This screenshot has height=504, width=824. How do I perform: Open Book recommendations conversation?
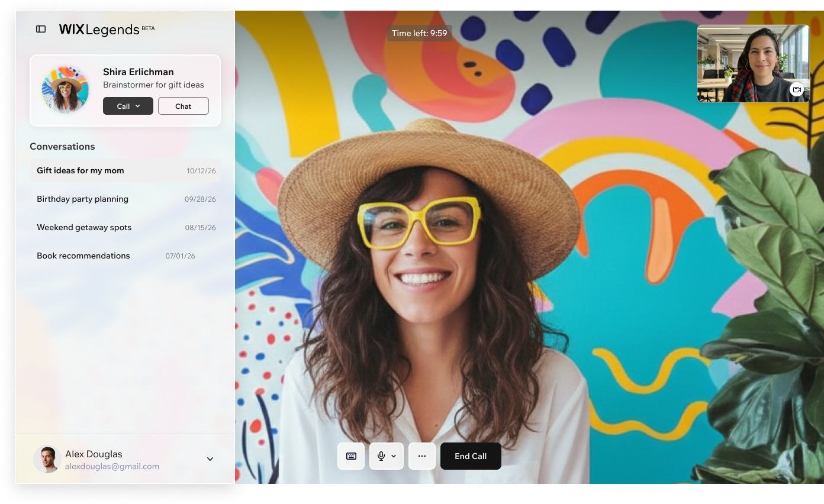(125, 256)
